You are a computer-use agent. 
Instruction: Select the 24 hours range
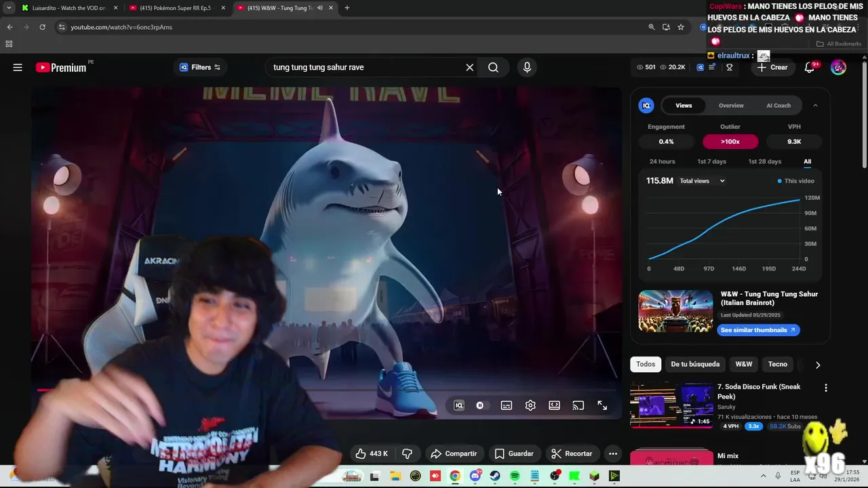(662, 161)
